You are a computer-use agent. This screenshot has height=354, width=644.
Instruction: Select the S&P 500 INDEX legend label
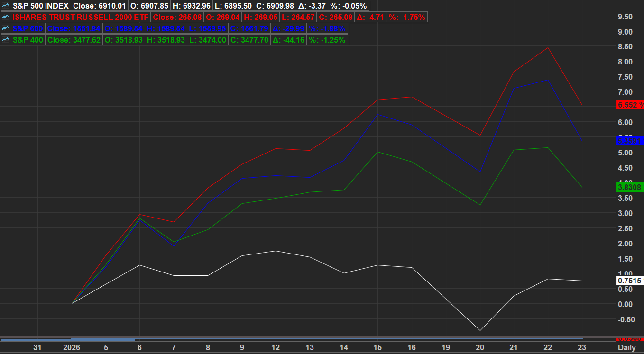pyautogui.click(x=41, y=6)
